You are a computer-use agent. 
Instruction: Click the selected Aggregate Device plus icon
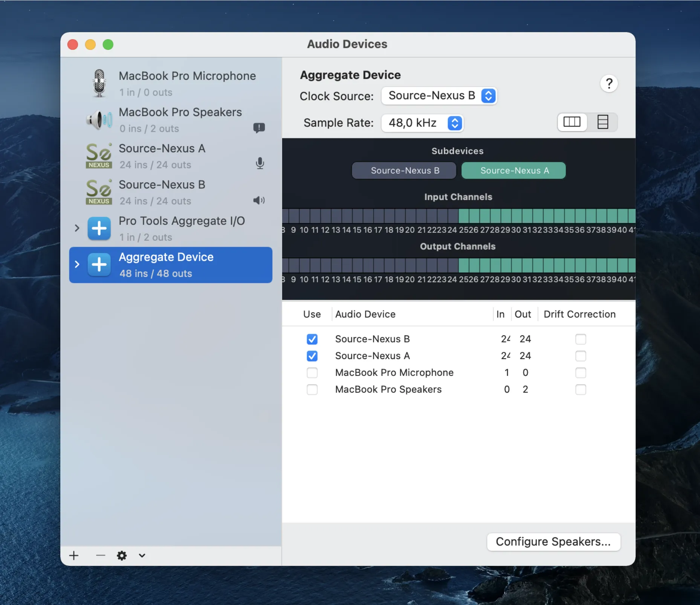point(99,264)
